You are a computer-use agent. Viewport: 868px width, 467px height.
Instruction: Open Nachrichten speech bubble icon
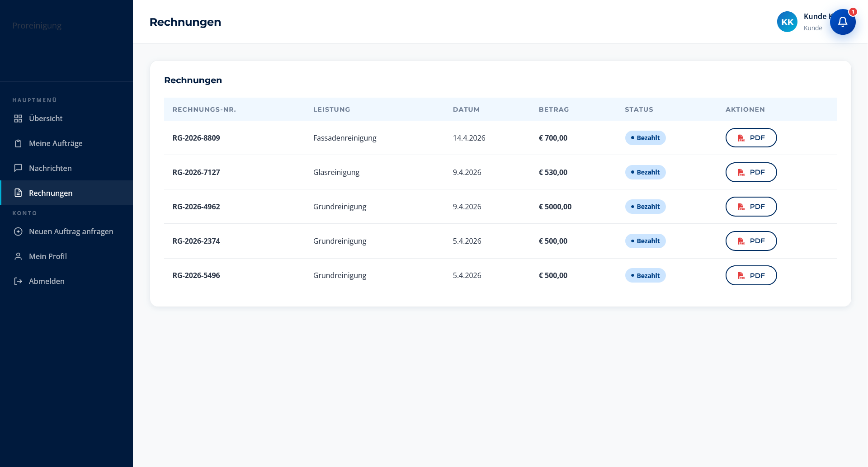point(18,168)
